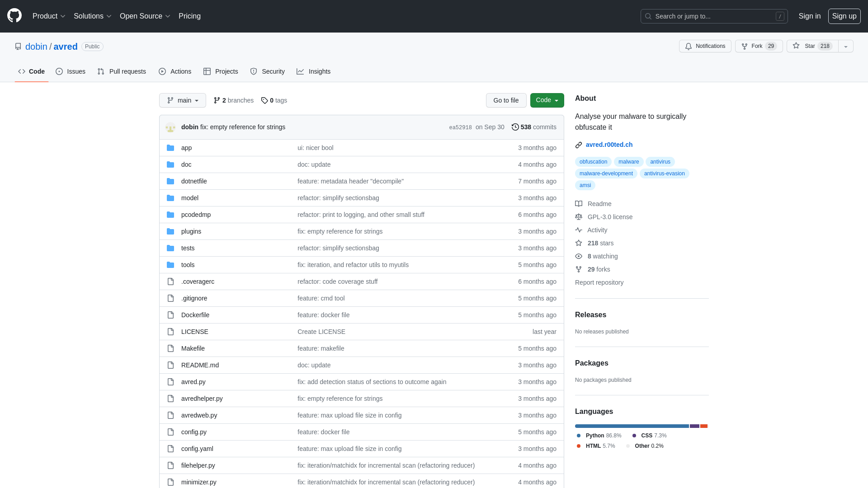Click the watching eye icon
Image resolution: width=868 pixels, height=488 pixels.
click(x=579, y=256)
